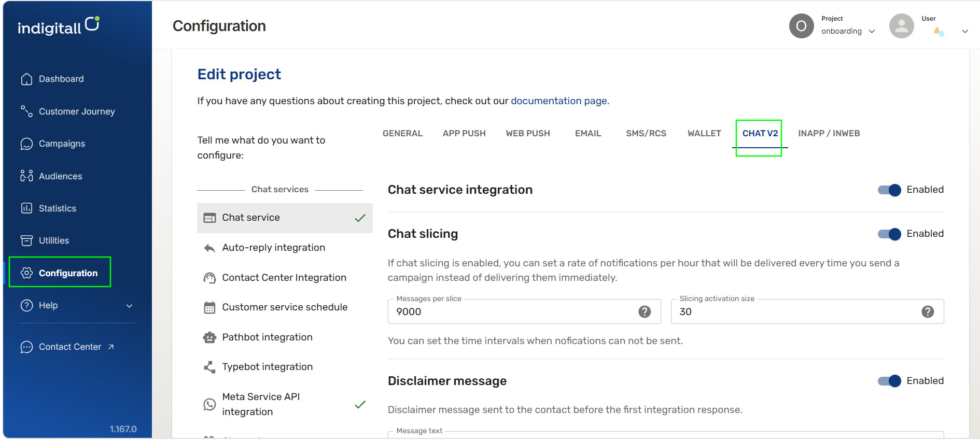The width and height of the screenshot is (980, 441).
Task: Open the User account dropdown arrow
Action: (x=965, y=31)
